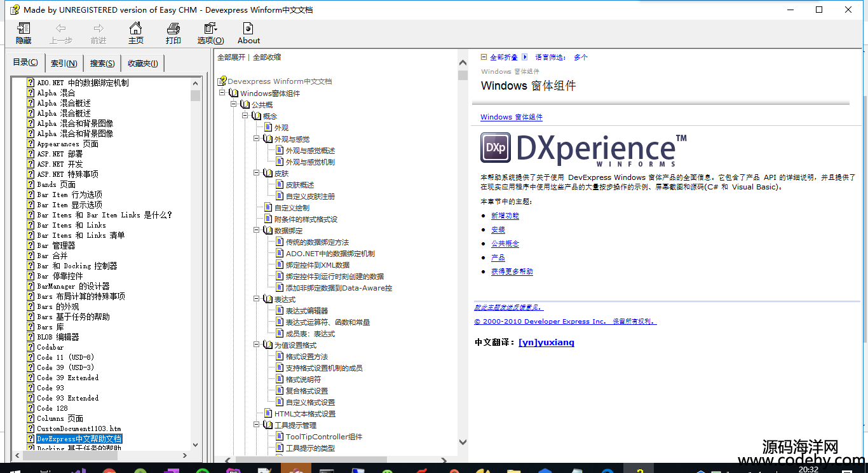Open the 多个 language filter dropdown
868x473 pixels.
click(581, 57)
